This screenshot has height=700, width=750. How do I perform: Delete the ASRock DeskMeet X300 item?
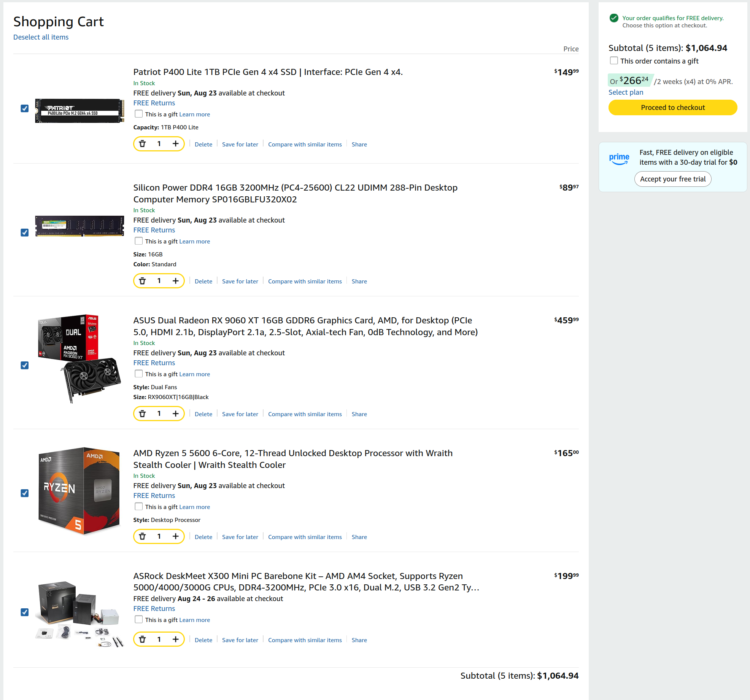(x=203, y=640)
